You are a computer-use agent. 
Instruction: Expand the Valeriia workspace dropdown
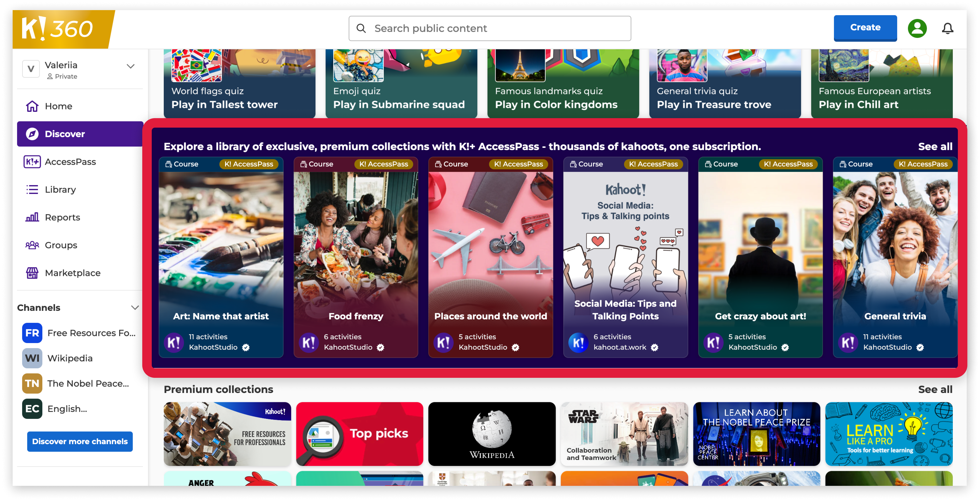coord(130,66)
